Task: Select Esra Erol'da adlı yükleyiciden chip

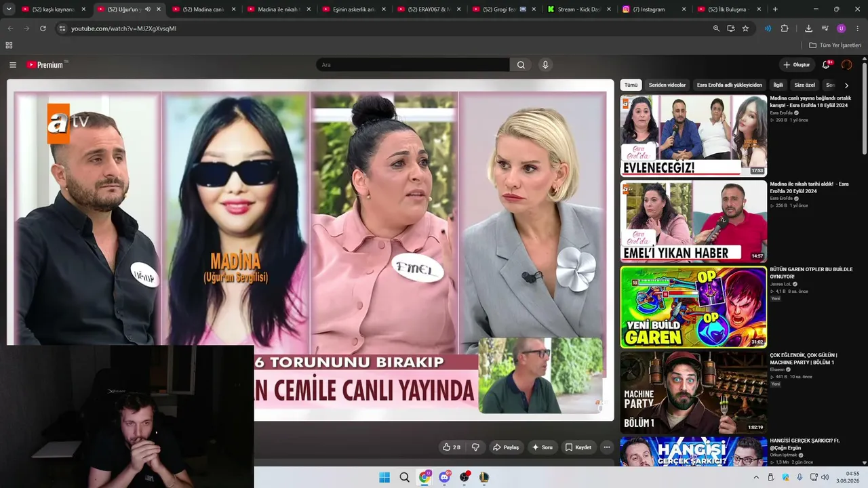Action: tap(730, 85)
